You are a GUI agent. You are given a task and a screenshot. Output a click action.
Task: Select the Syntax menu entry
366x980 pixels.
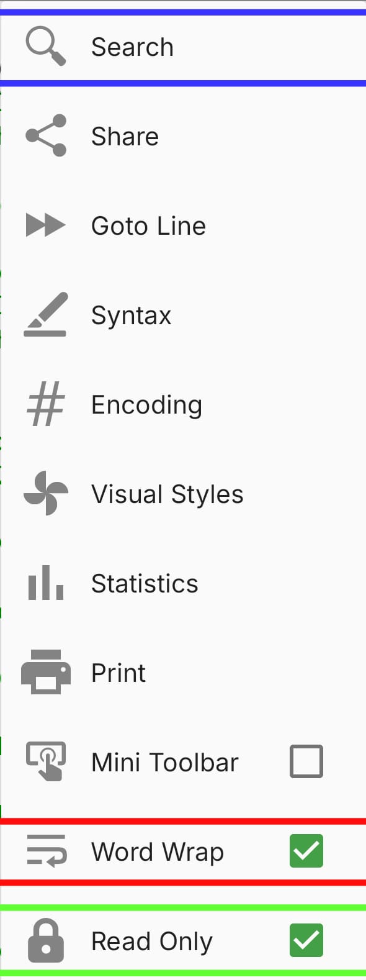click(131, 315)
